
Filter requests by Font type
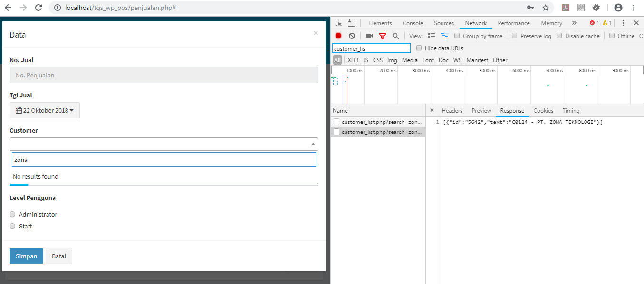point(428,60)
